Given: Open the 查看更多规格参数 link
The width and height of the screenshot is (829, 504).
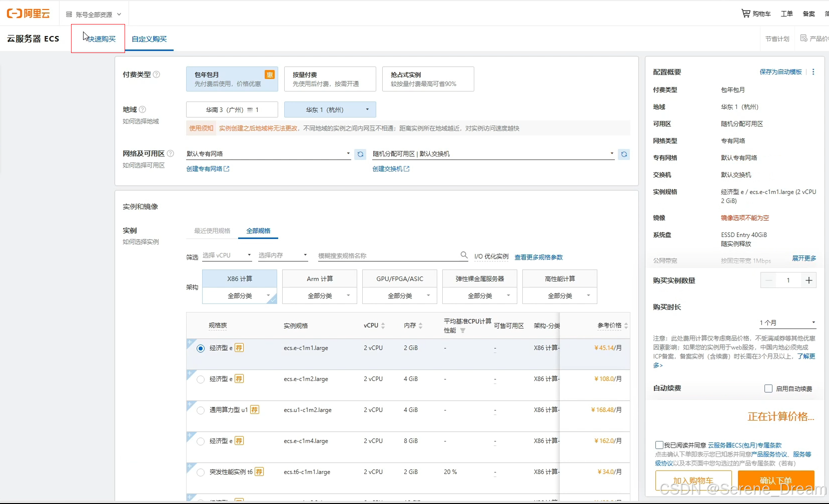Looking at the screenshot, I should (x=539, y=257).
